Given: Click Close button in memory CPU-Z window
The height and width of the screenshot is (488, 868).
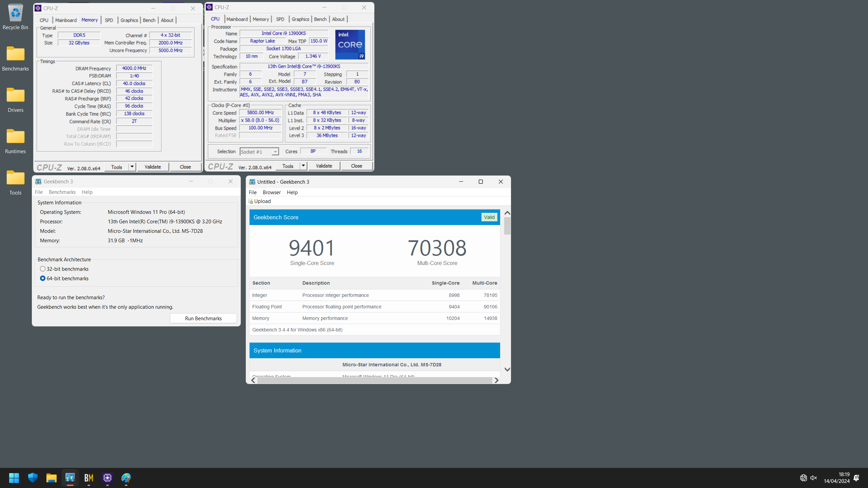Looking at the screenshot, I should pos(185,167).
